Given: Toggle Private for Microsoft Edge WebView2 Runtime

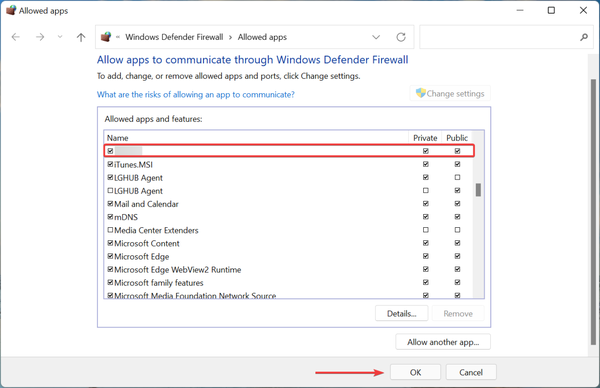Looking at the screenshot, I should [x=426, y=269].
